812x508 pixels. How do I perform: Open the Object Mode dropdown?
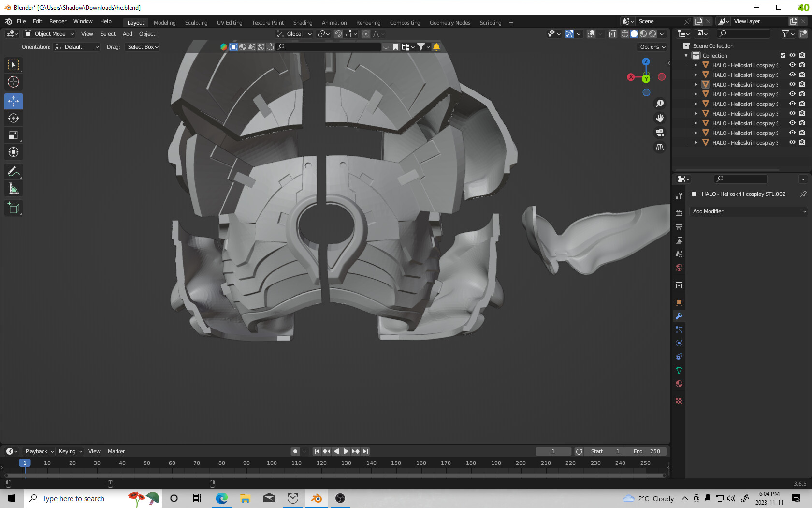click(49, 34)
